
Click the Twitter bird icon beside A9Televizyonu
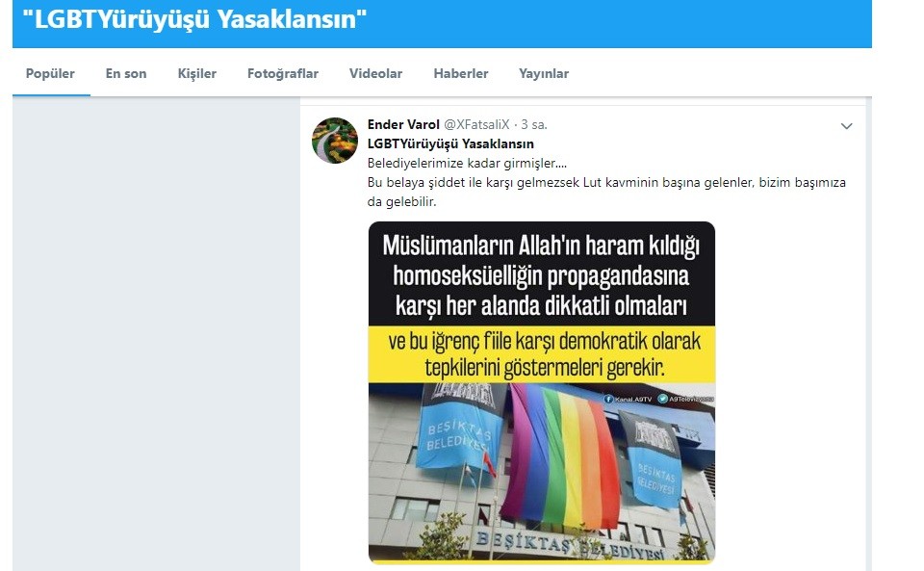click(x=662, y=399)
